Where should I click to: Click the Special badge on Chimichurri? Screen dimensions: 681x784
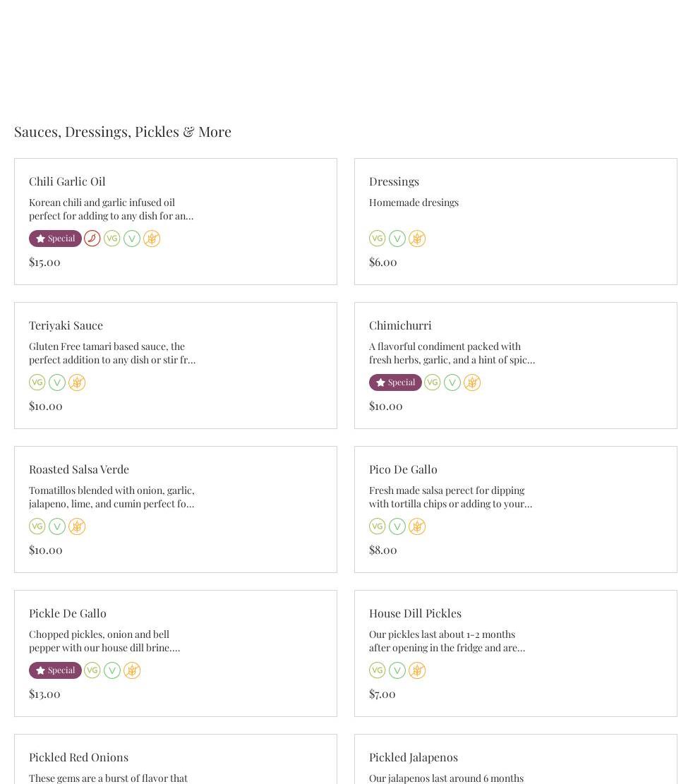point(395,382)
